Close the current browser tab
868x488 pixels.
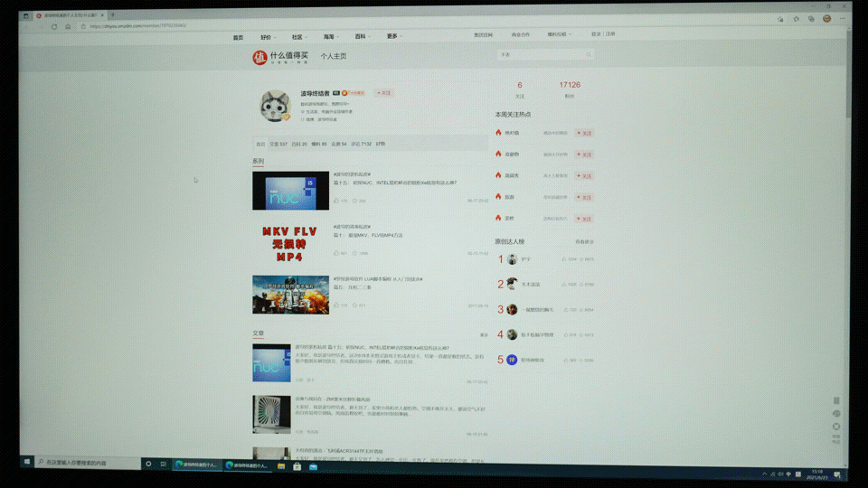pyautogui.click(x=102, y=15)
